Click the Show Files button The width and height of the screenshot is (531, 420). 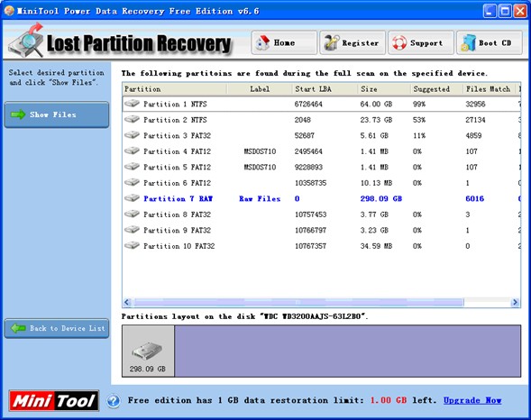(x=57, y=114)
